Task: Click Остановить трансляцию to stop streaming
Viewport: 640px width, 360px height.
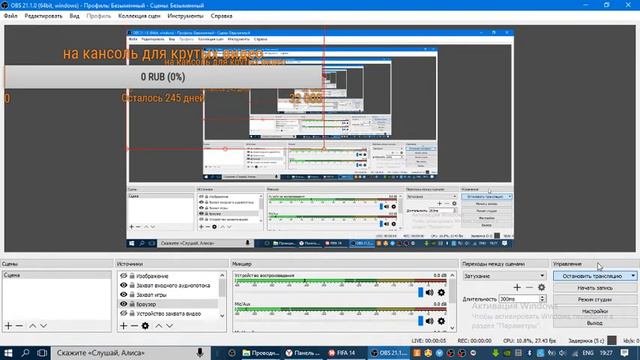Action: click(x=592, y=276)
